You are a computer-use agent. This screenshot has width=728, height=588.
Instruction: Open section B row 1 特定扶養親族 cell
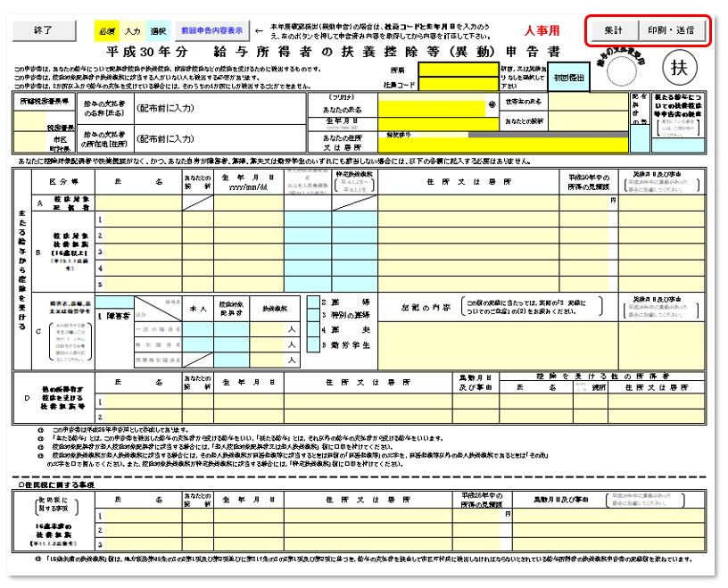[x=355, y=219]
